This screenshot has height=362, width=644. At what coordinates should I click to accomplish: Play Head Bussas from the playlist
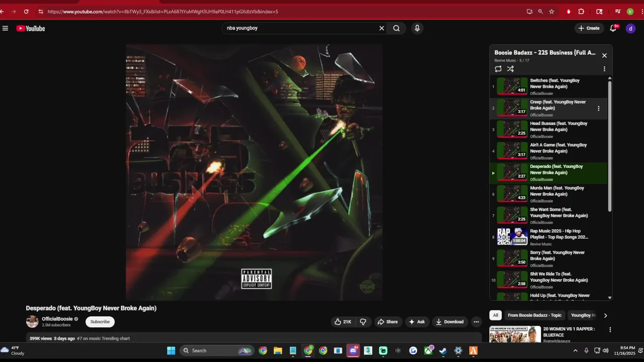548,130
